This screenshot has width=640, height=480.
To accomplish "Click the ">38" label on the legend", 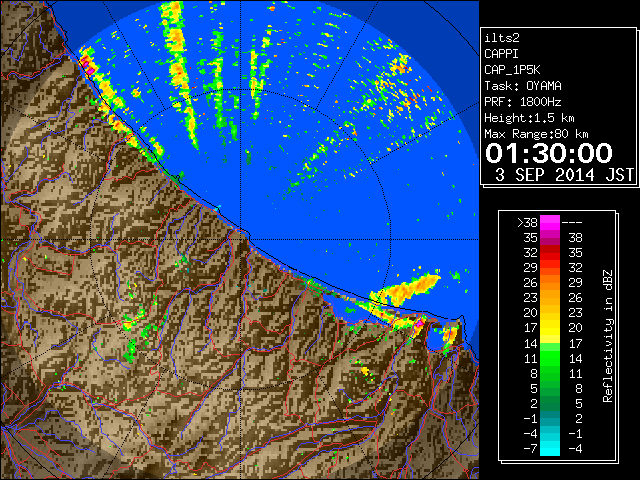I will [x=527, y=223].
